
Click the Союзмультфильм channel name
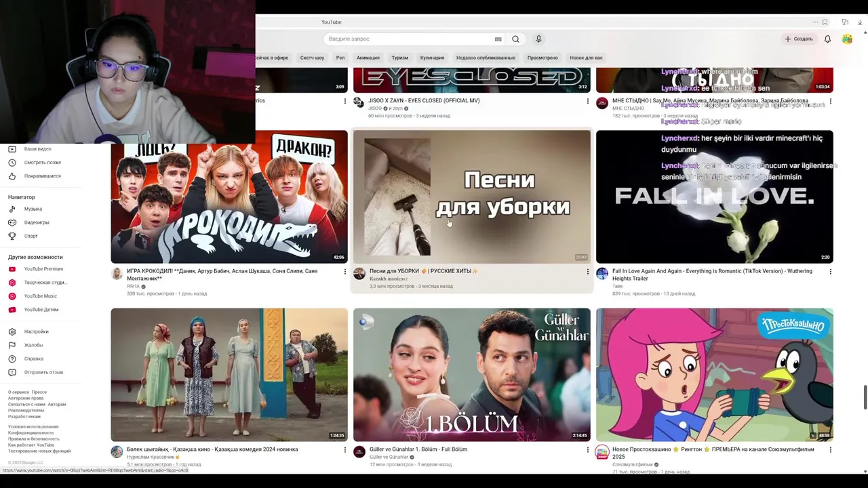pos(632,464)
